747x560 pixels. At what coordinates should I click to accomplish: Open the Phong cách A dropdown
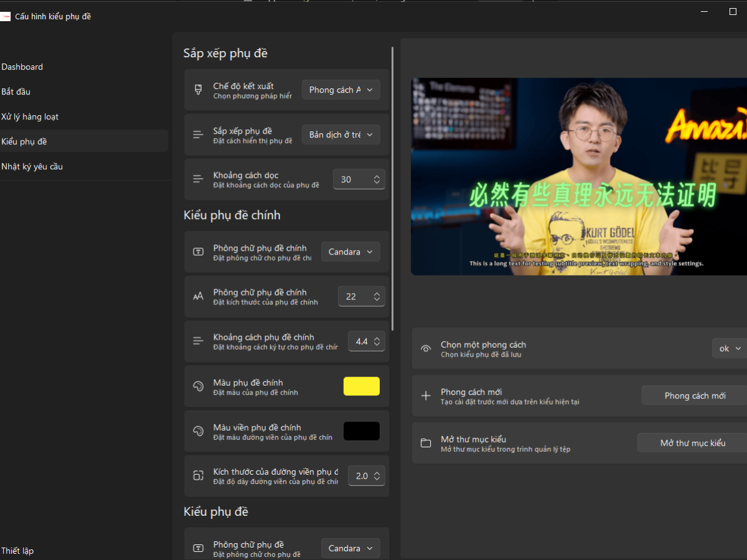[x=341, y=90]
